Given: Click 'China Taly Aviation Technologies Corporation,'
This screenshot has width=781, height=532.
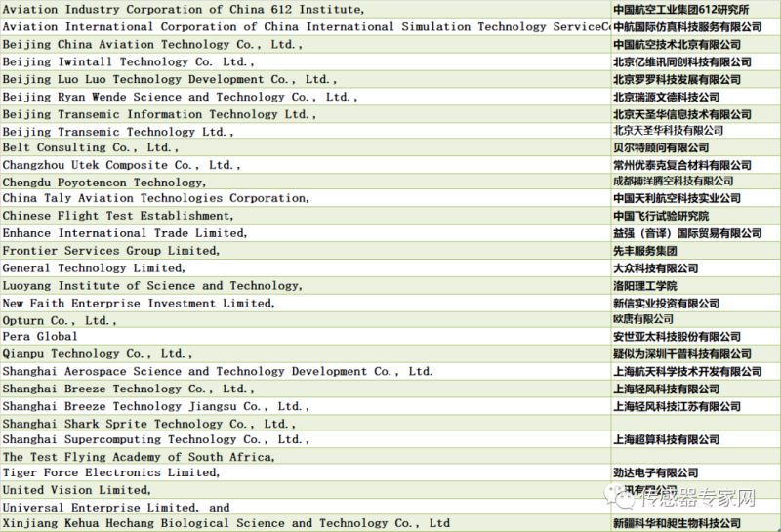Looking at the screenshot, I should tap(306, 198).
